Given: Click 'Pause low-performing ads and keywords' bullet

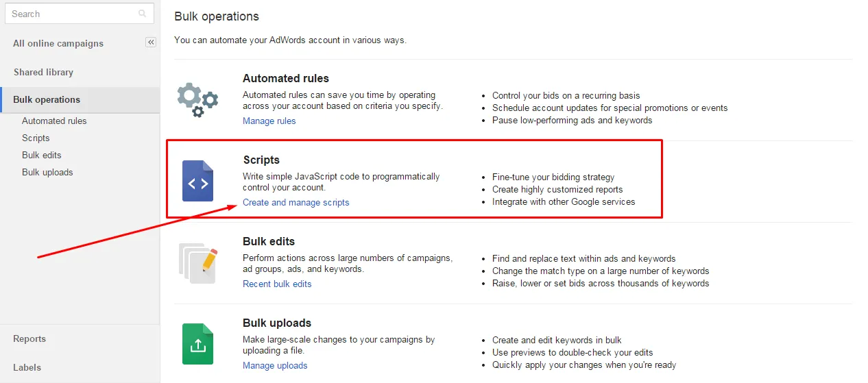Looking at the screenshot, I should tap(572, 120).
